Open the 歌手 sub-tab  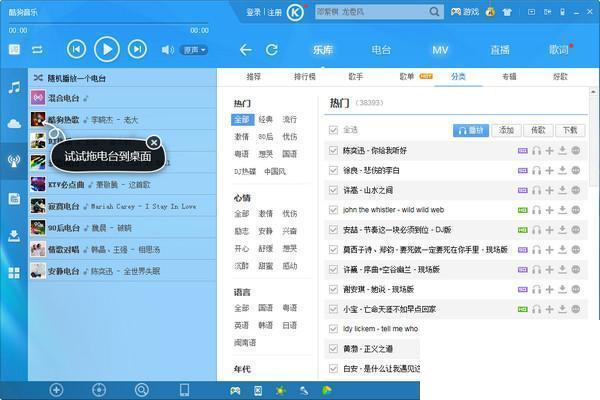355,77
